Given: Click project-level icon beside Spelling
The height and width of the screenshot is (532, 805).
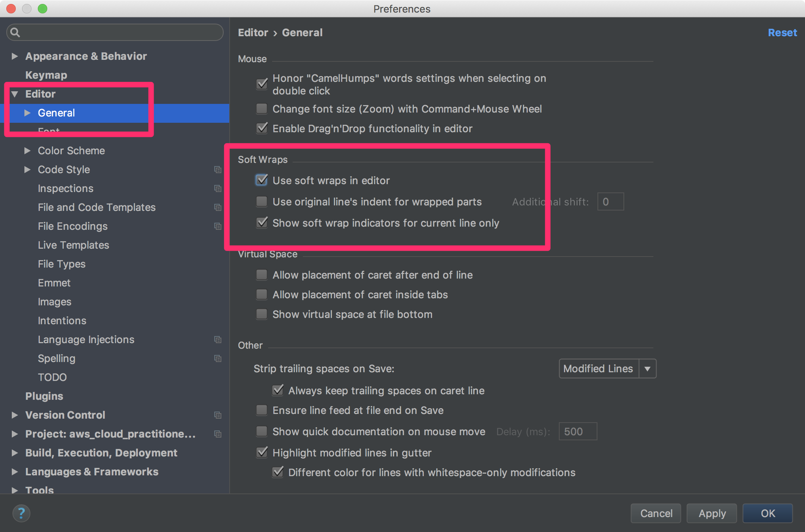Looking at the screenshot, I should (x=217, y=358).
